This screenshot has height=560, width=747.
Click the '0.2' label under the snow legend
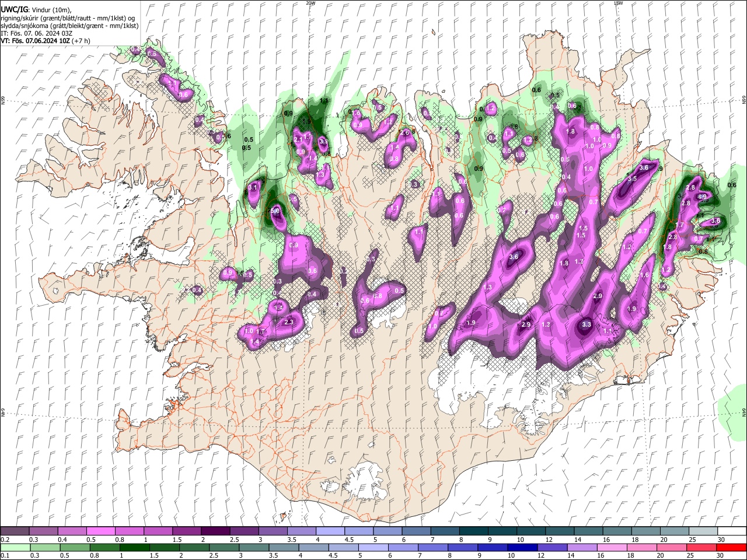(5, 540)
